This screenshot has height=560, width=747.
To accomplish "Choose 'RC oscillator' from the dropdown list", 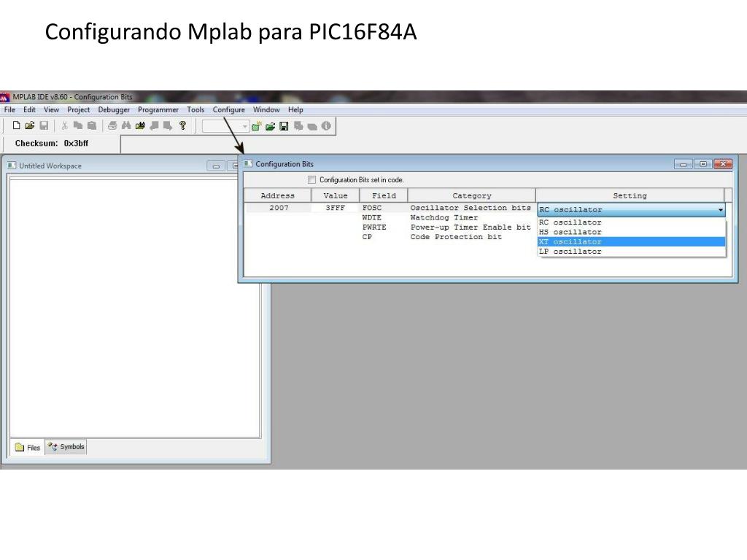I will pos(631,222).
